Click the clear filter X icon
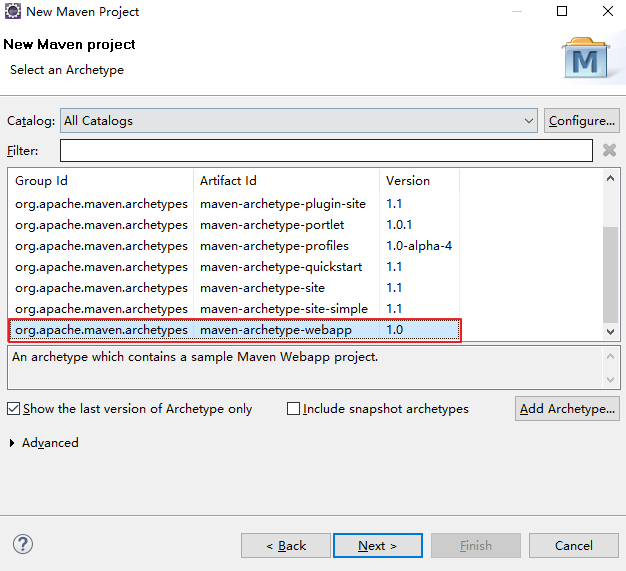626x571 pixels. [609, 151]
